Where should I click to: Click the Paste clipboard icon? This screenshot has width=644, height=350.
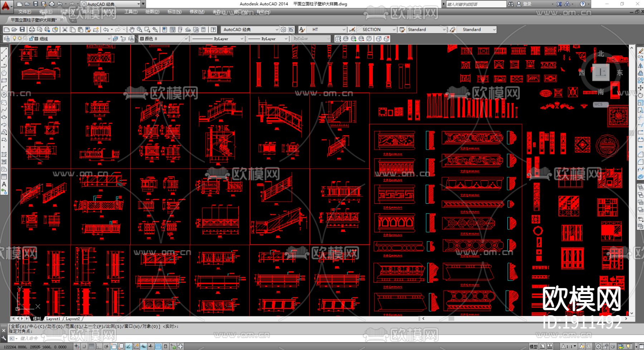80,29
